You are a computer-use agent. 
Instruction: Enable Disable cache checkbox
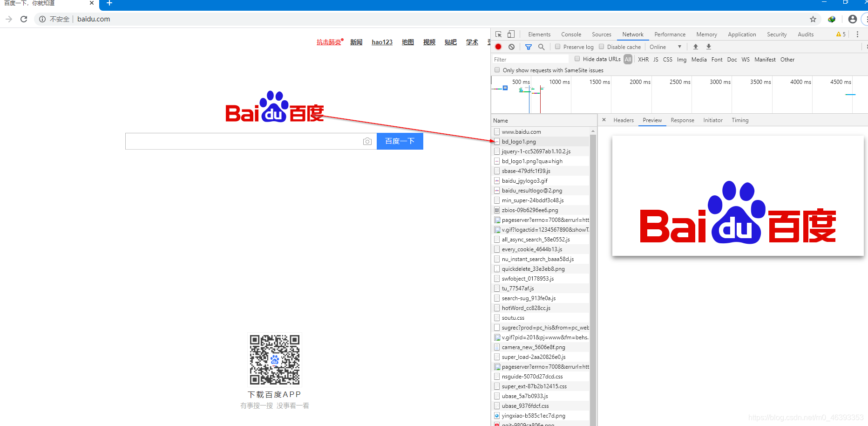coord(602,47)
